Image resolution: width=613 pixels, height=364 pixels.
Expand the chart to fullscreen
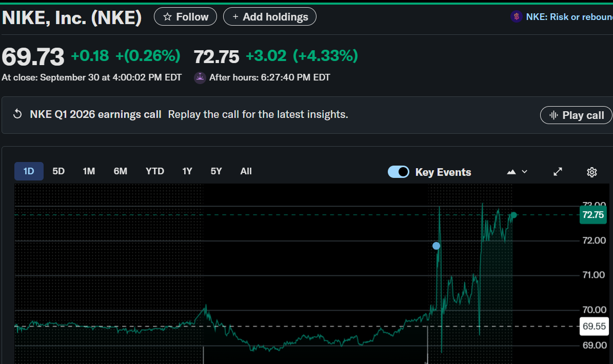pyautogui.click(x=558, y=172)
